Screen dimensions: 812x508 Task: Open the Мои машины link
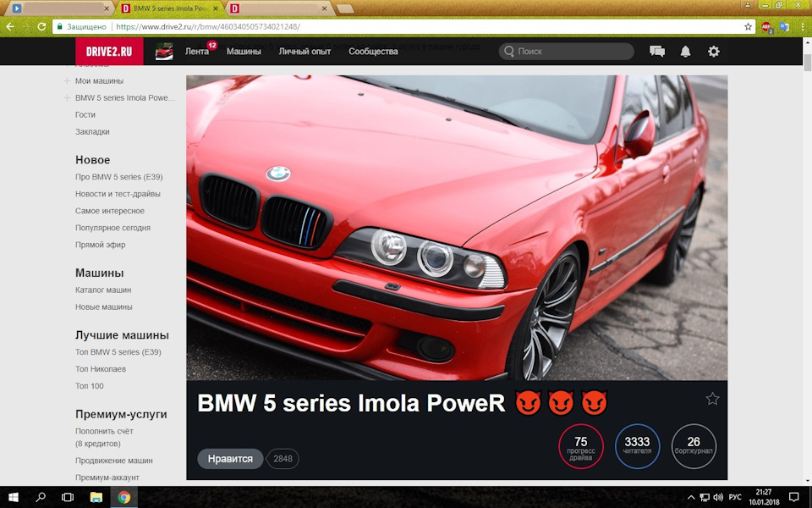click(100, 81)
